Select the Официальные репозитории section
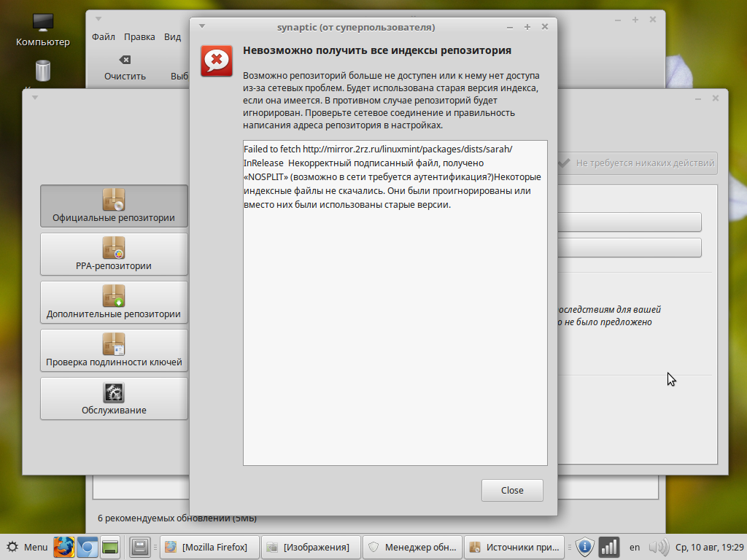747x560 pixels. (x=114, y=205)
